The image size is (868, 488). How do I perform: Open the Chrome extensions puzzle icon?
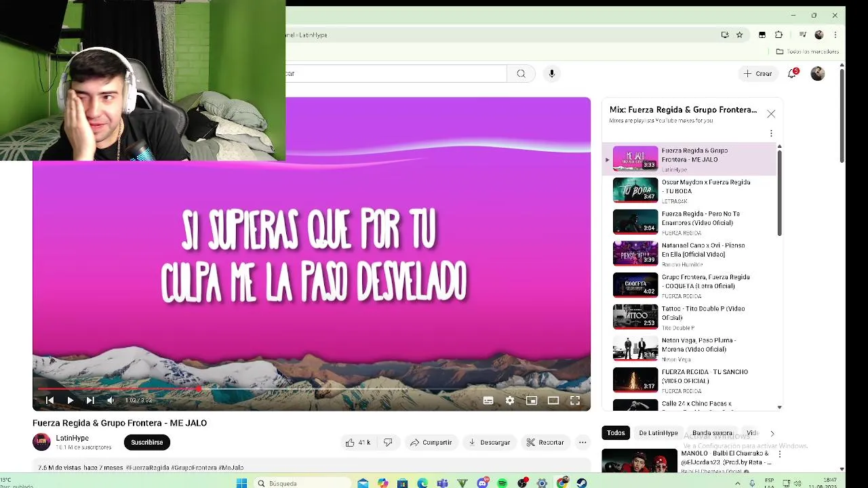pos(778,35)
